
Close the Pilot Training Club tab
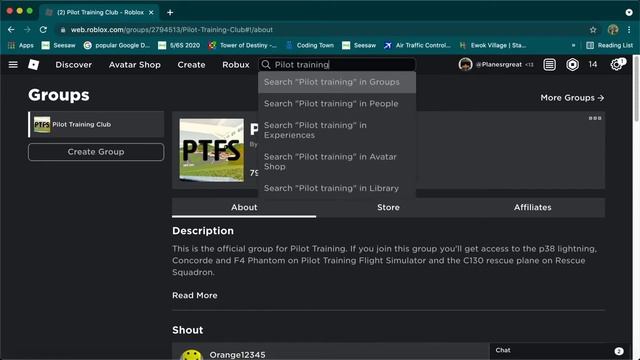click(151, 13)
